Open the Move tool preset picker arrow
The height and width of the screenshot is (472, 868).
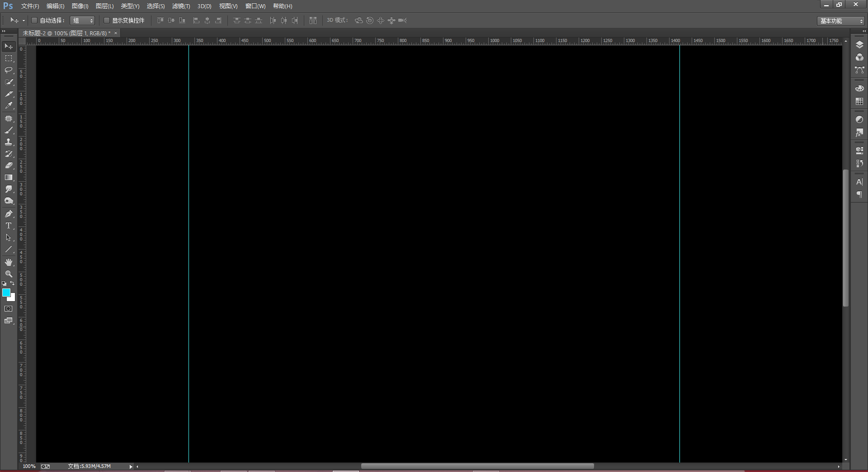pyautogui.click(x=24, y=20)
